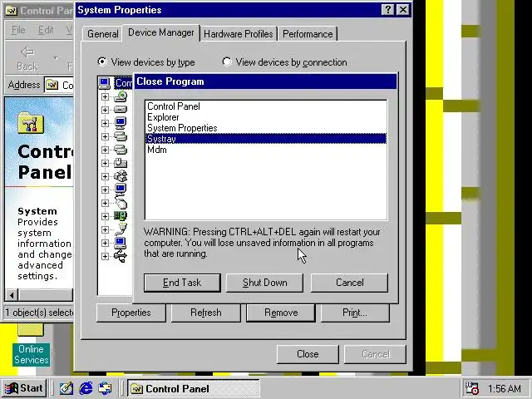Open the Hardware Profiles tab
This screenshot has height=399, width=532.
tap(239, 34)
